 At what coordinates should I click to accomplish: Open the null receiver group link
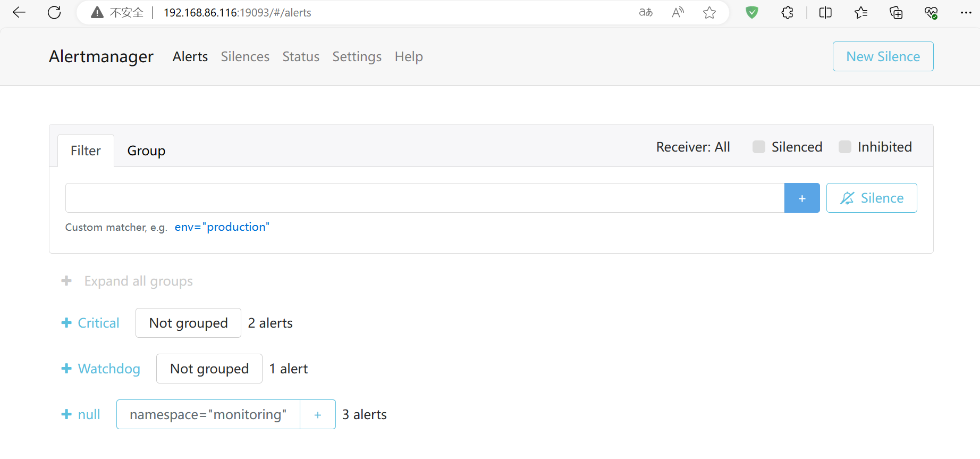pyautogui.click(x=89, y=414)
